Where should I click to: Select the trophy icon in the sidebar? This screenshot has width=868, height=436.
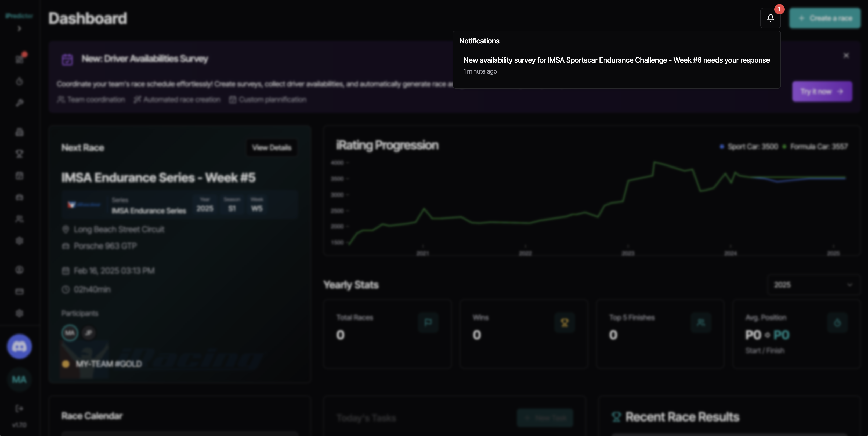pos(19,154)
